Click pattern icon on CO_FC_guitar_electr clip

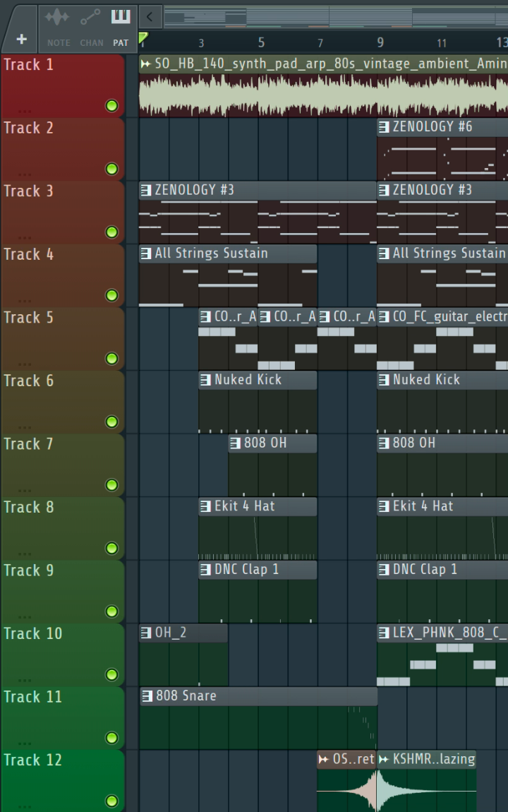point(384,316)
